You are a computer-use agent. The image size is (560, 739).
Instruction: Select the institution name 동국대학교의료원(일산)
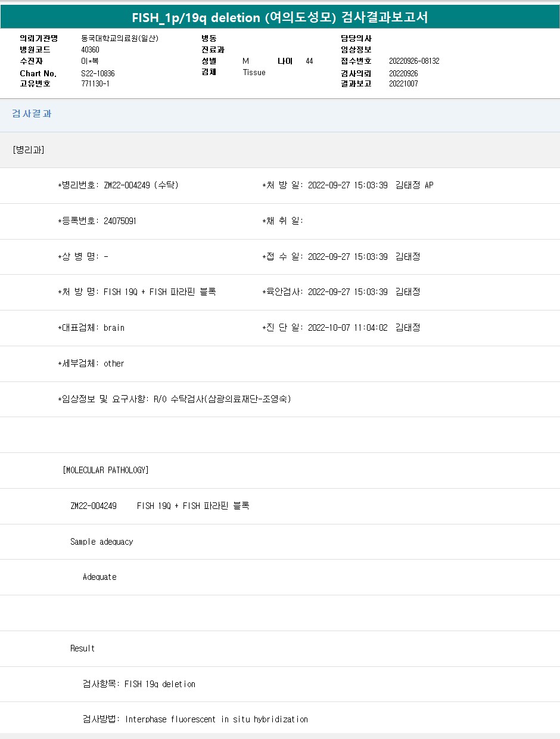[120, 38]
